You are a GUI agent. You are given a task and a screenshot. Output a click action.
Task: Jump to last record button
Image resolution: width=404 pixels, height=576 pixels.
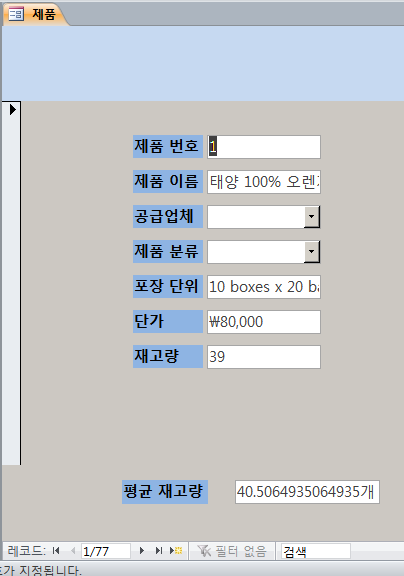(159, 551)
